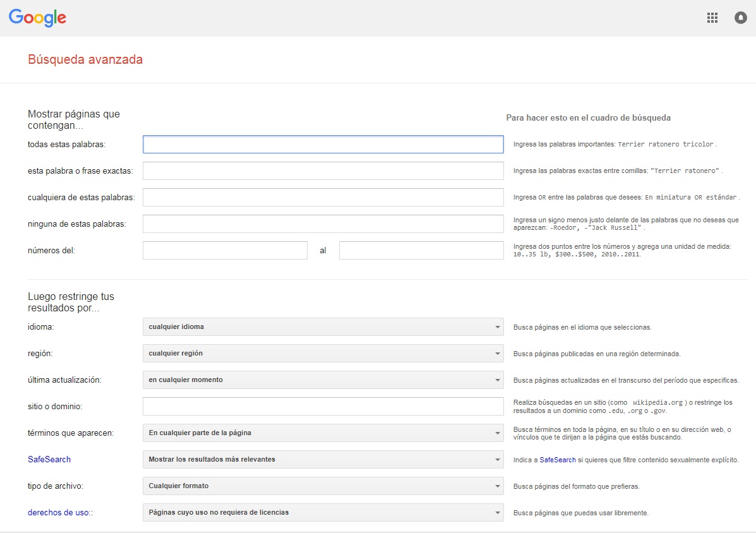Click SafeSearch link in the right description
The width and height of the screenshot is (756, 533).
tap(557, 460)
